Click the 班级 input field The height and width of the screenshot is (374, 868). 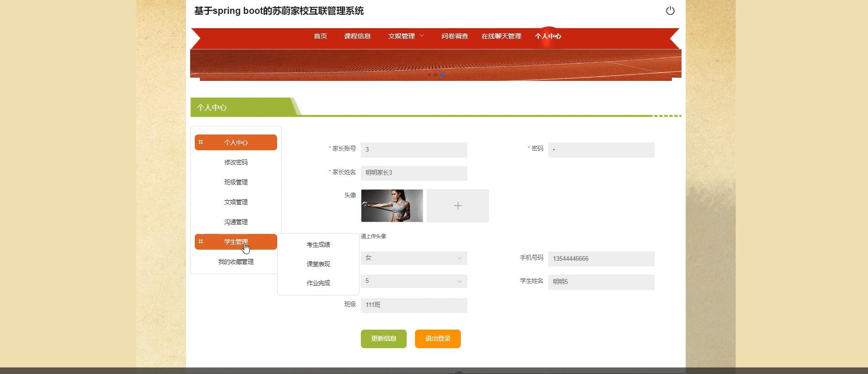[414, 305]
